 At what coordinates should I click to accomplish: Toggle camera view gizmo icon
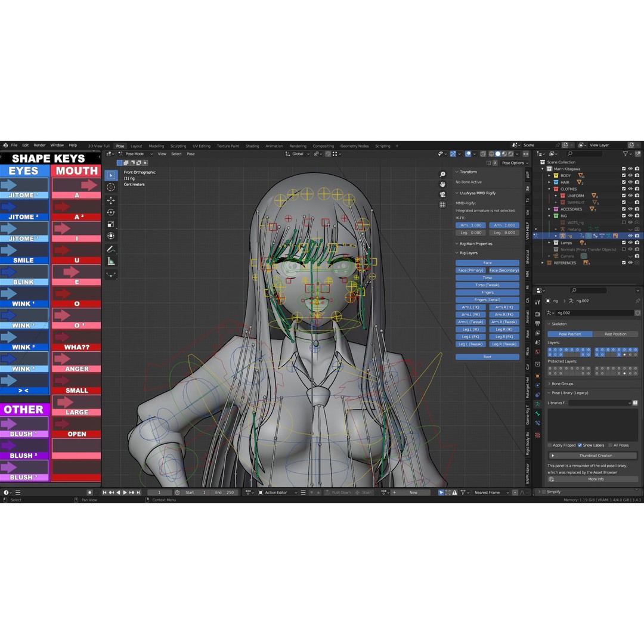(x=442, y=194)
